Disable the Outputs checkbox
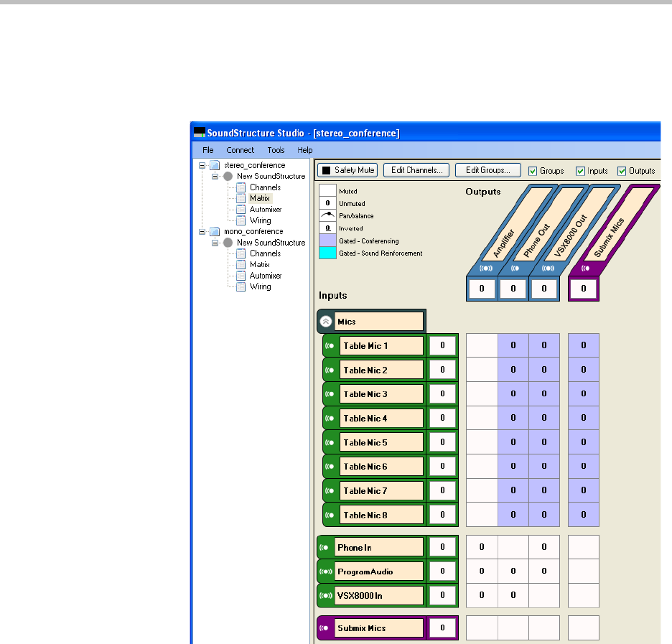This screenshot has width=672, height=644. click(x=622, y=171)
